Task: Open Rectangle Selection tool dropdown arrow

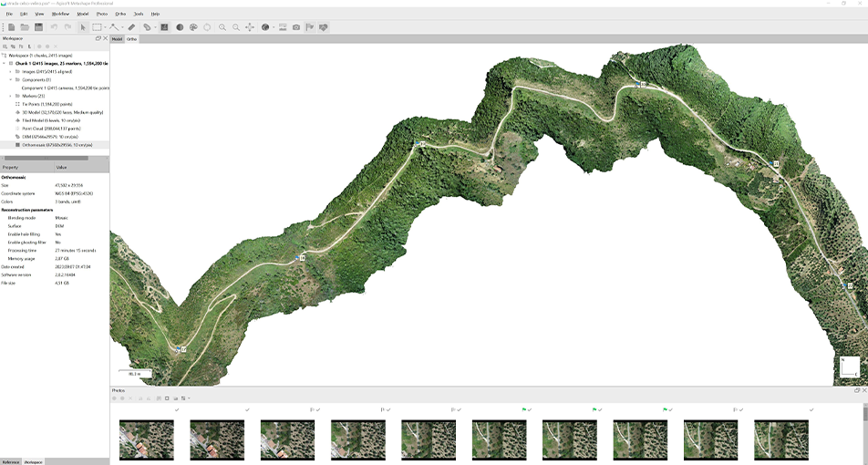Action: [105, 27]
